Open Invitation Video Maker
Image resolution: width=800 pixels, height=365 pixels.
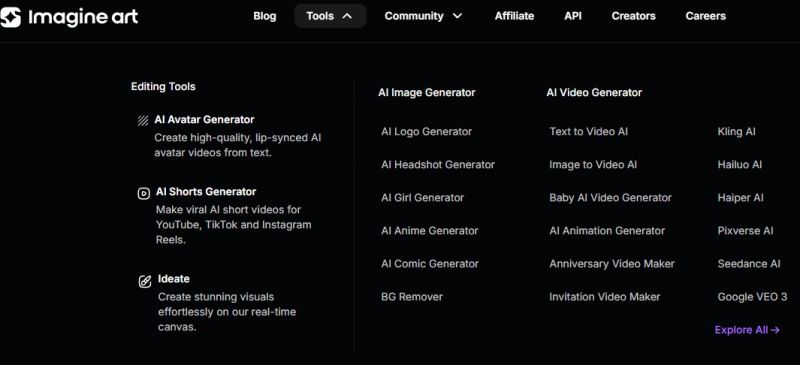click(x=605, y=297)
